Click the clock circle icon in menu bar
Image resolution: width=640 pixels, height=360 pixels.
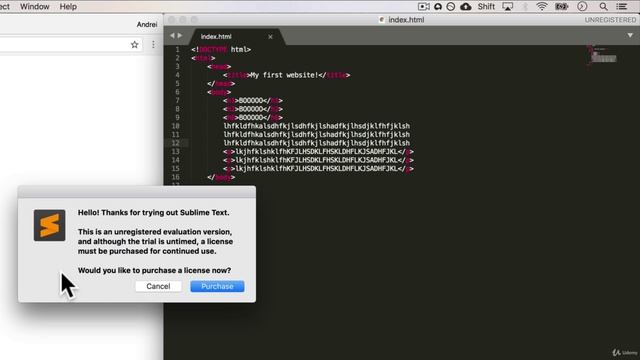coord(582,7)
